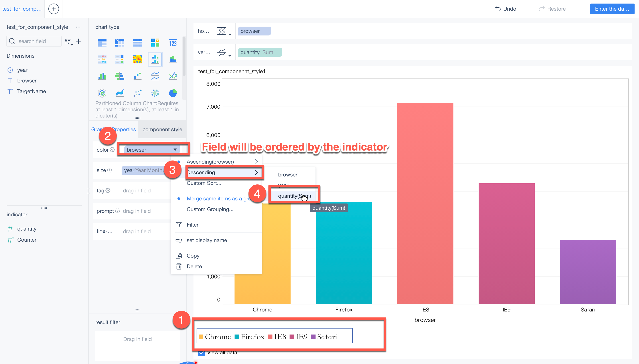Open Custom Sort from the context menu
The height and width of the screenshot is (364, 639).
pyautogui.click(x=204, y=183)
